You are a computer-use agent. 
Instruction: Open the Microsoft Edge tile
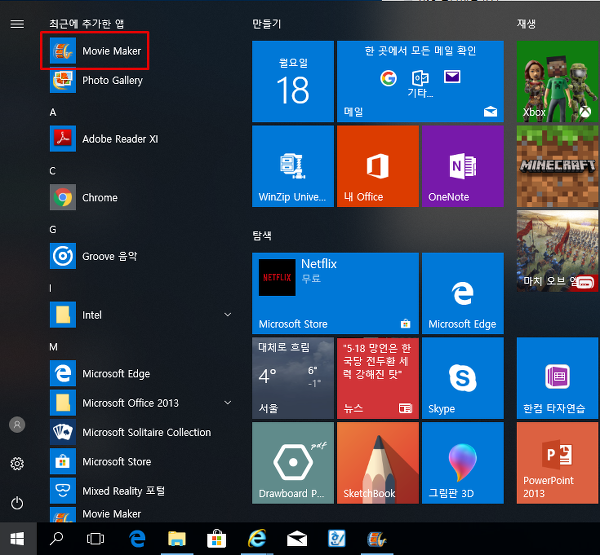(x=463, y=293)
